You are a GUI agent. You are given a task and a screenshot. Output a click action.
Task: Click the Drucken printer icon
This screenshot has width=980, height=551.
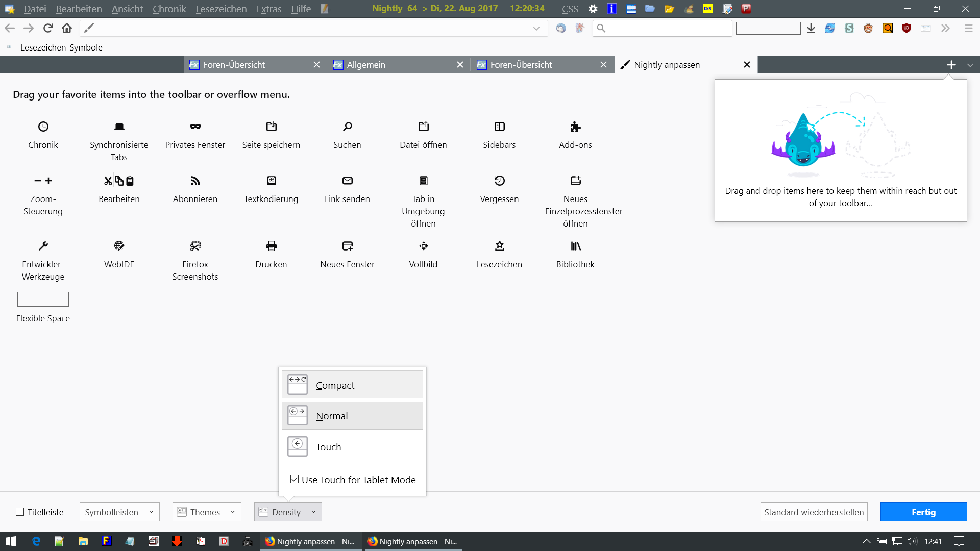point(271,246)
